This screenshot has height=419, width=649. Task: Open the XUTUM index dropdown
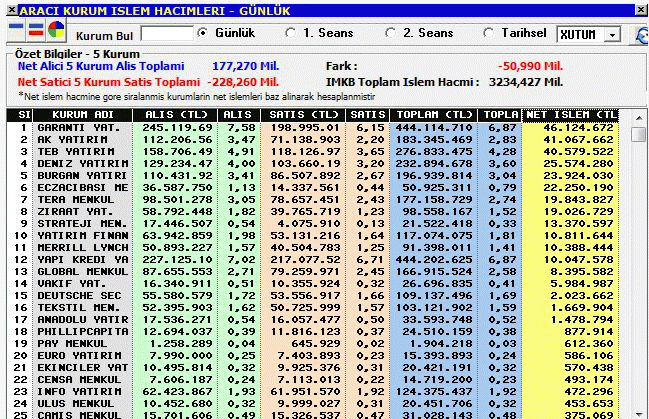[611, 34]
